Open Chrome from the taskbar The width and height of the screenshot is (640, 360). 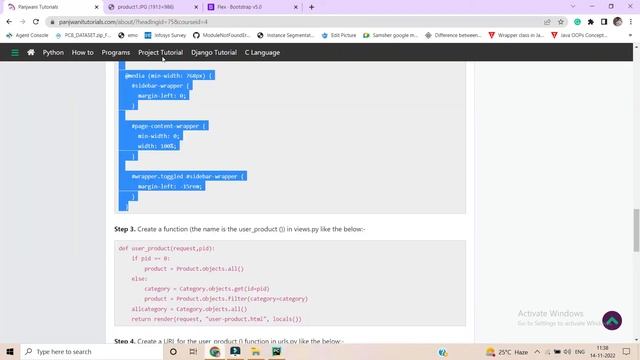point(215,352)
